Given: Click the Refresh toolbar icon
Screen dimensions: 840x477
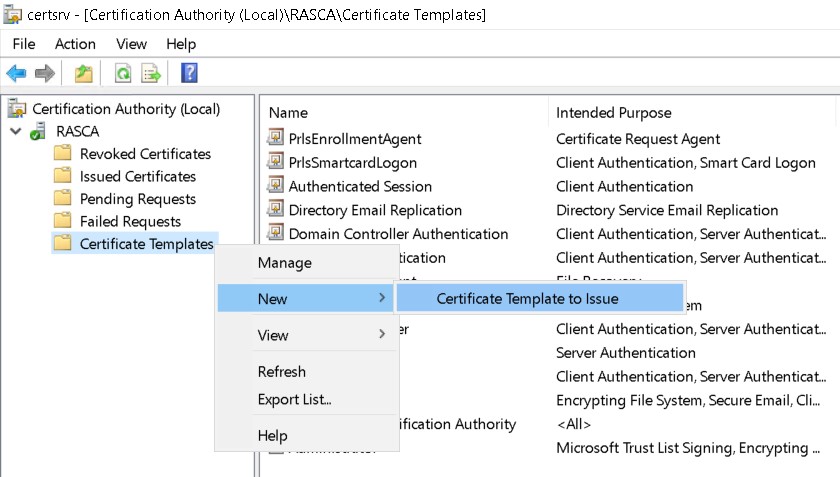Looking at the screenshot, I should (123, 73).
